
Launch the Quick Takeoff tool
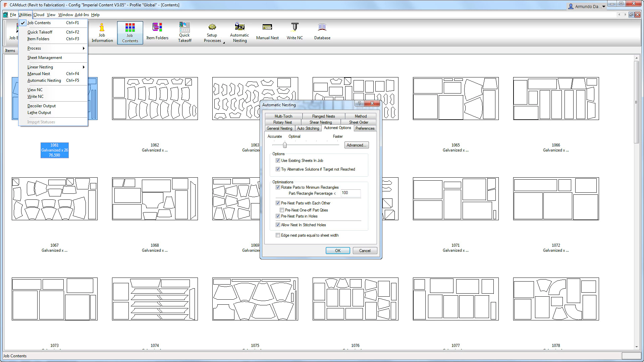point(184,33)
